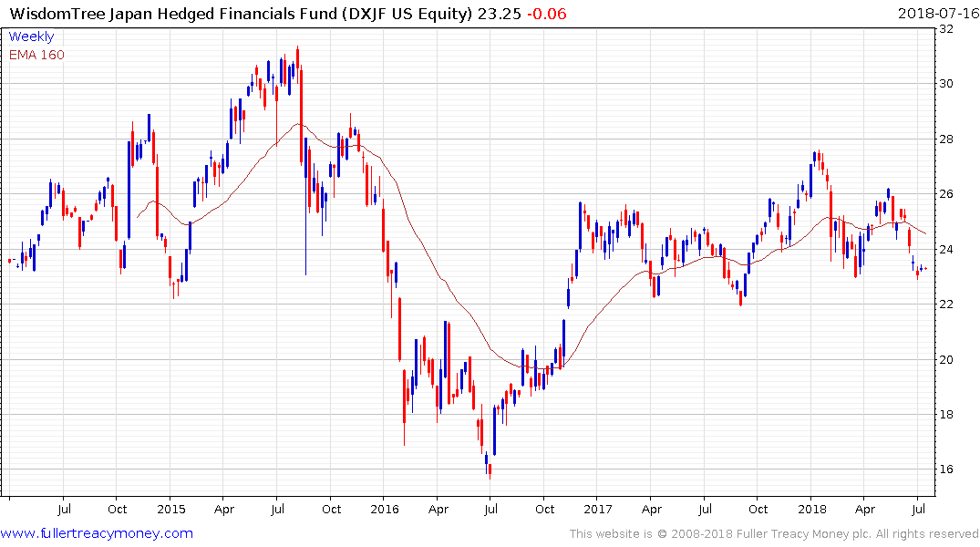Click the 18 price level label

click(946, 415)
